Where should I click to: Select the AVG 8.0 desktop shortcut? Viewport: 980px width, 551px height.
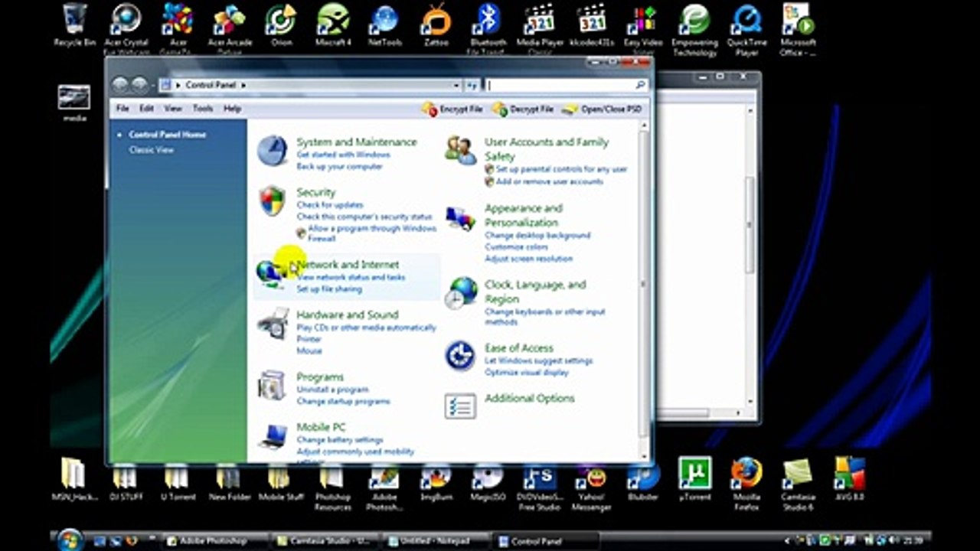coord(850,479)
